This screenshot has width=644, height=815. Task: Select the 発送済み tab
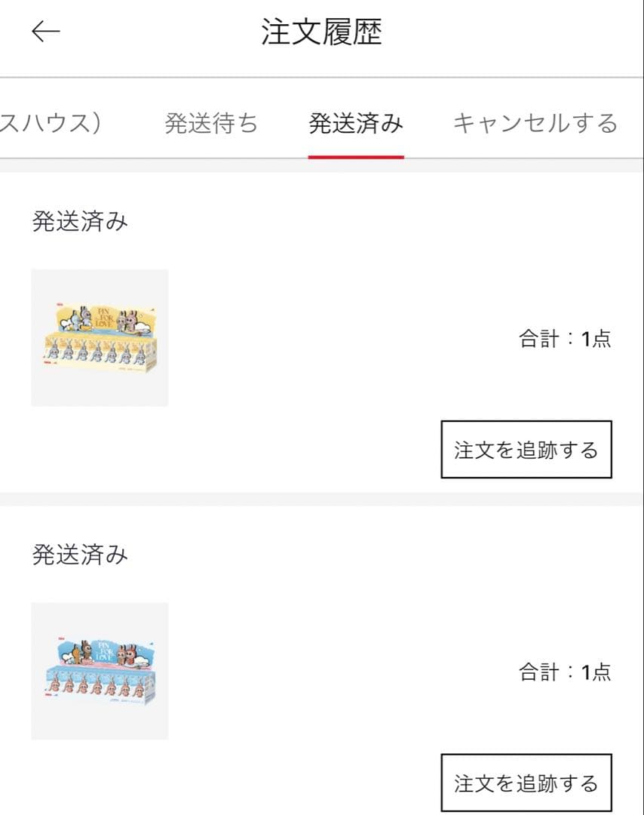356,123
